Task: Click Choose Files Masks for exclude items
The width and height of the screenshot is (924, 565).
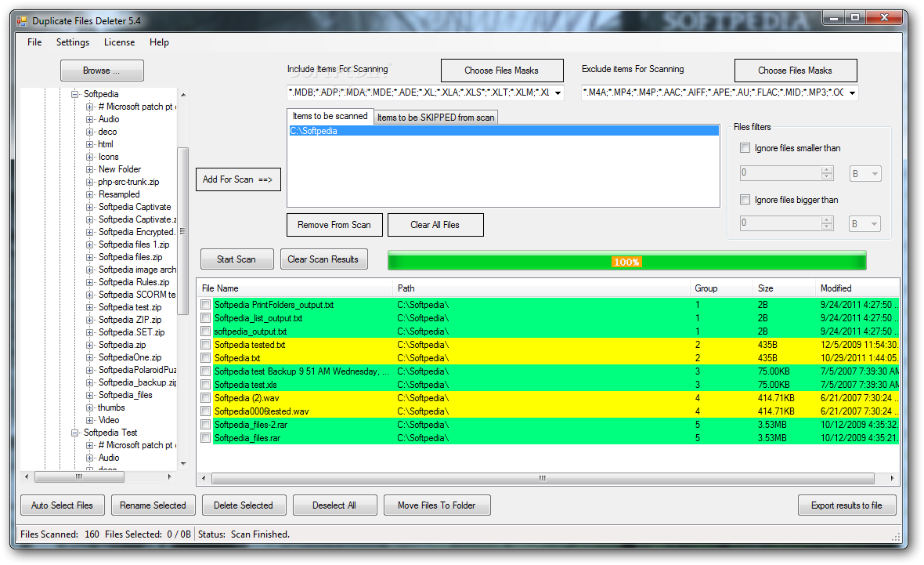Action: (795, 71)
